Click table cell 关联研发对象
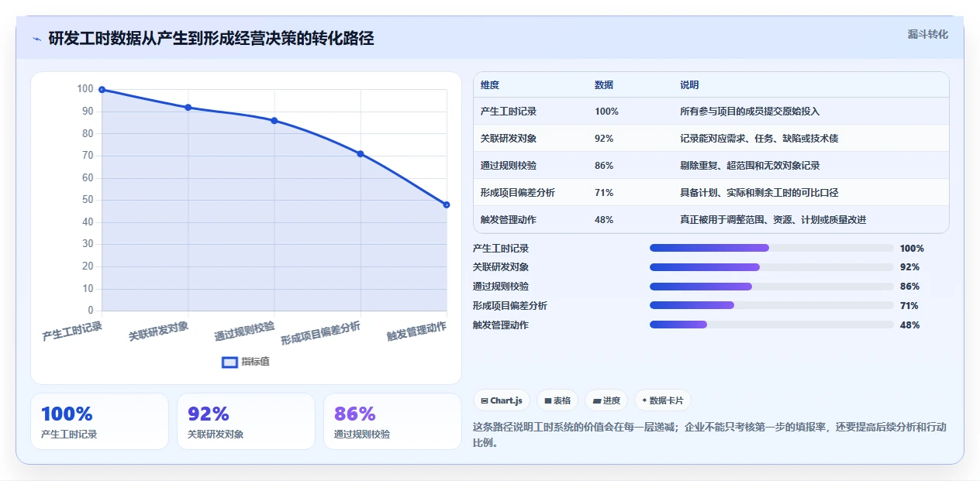 [509, 139]
